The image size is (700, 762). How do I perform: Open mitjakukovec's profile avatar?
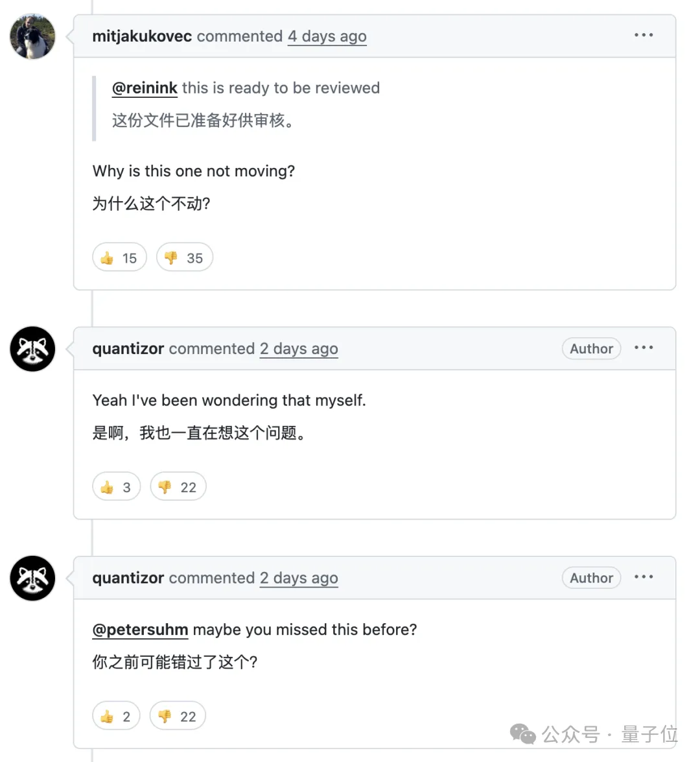click(32, 37)
